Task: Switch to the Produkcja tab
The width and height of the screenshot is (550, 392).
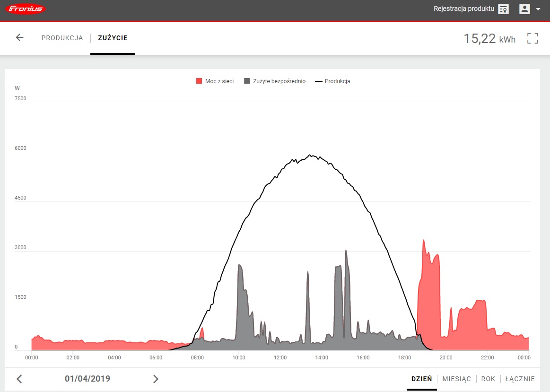Action: coord(62,38)
